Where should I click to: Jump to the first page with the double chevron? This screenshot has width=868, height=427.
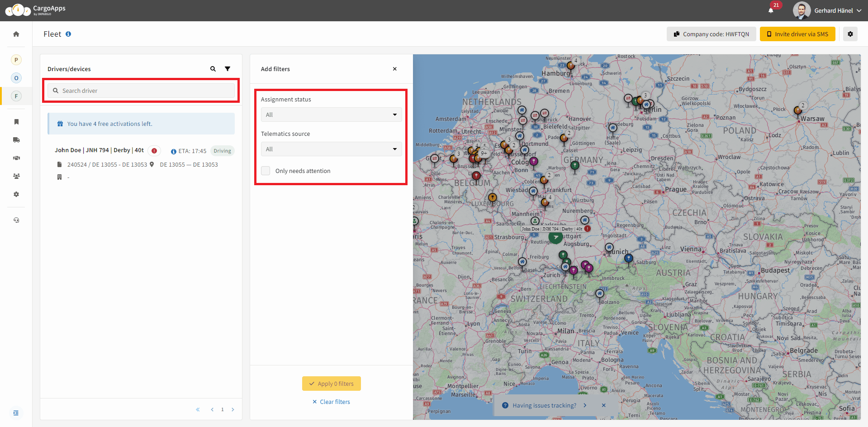click(198, 409)
